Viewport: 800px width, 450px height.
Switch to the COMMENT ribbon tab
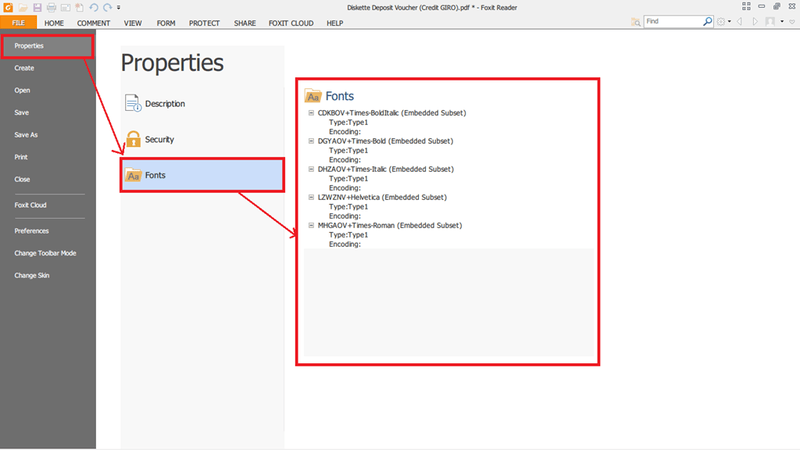pos(93,23)
